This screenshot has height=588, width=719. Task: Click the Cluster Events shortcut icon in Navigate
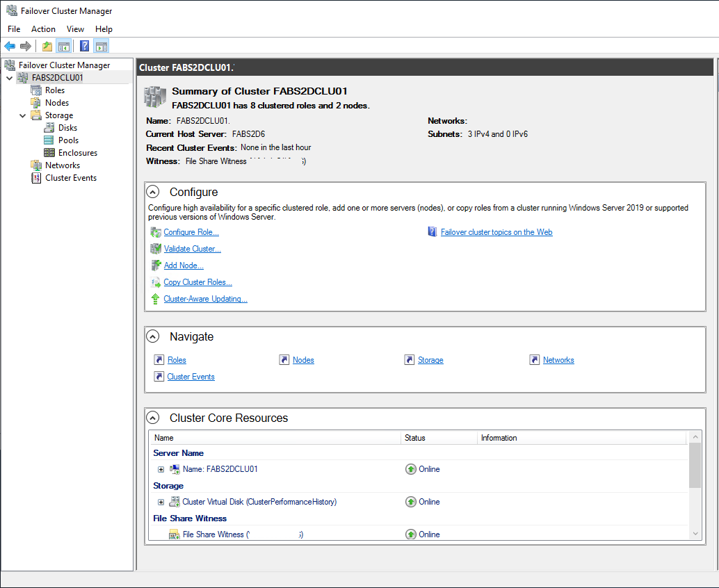tap(159, 376)
